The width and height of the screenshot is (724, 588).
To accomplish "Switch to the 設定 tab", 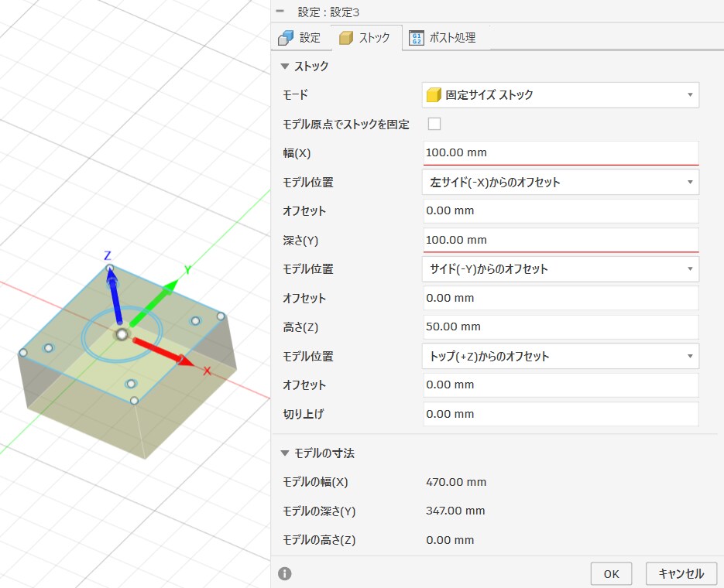I will [x=300, y=38].
